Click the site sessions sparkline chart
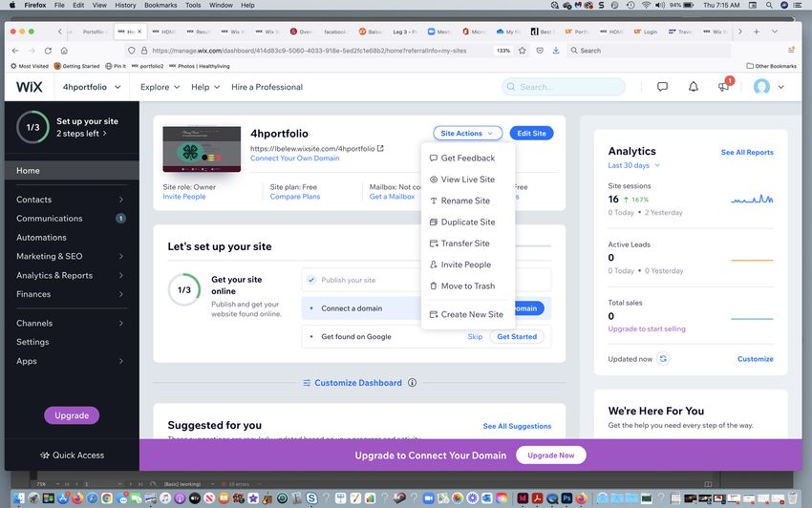Screen dimensions: 812x508 [752, 200]
